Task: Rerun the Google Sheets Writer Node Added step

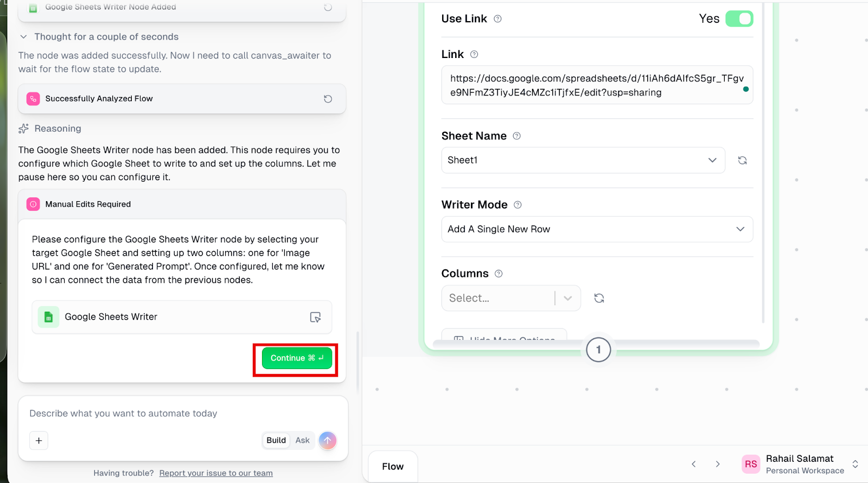Action: 328,7
